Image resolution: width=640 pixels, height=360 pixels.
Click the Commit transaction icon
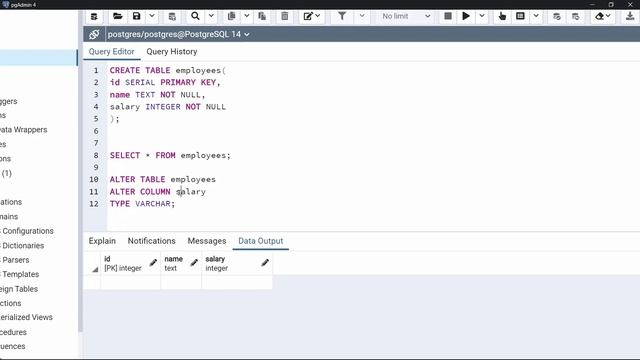557,16
